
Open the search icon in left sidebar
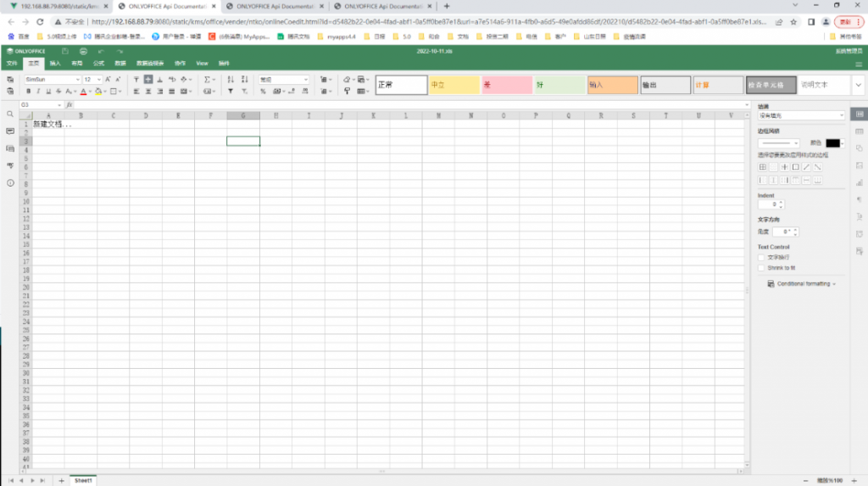click(x=10, y=114)
